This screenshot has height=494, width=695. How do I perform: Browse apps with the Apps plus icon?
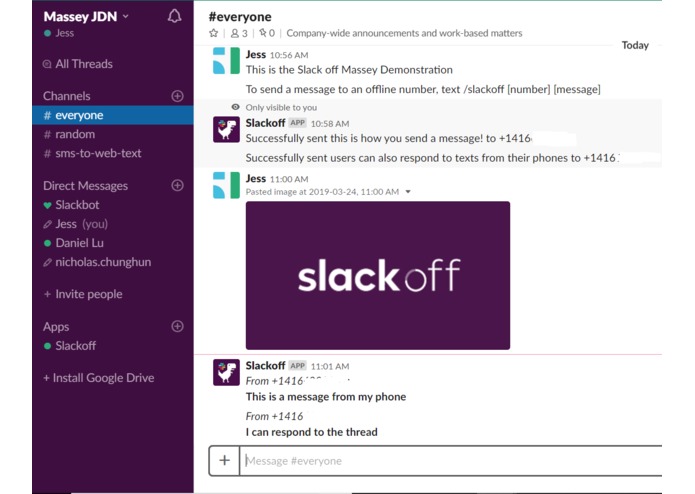coord(177,326)
